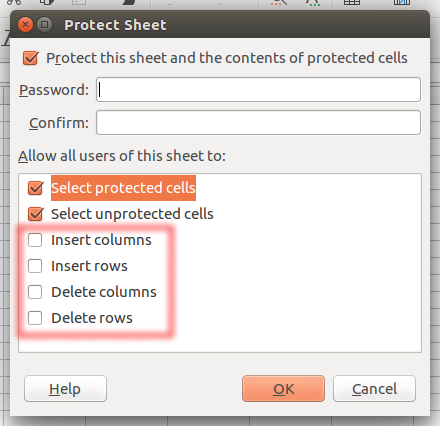Uncheck the Select protected cells checkbox
Screen dimensions: 440x426
tap(35, 188)
